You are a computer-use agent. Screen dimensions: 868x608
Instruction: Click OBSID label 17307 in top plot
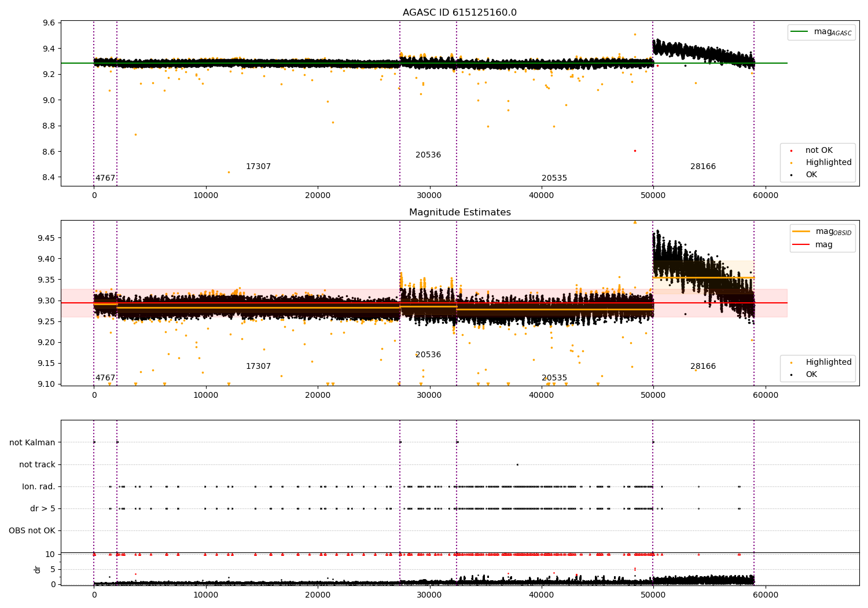[258, 166]
